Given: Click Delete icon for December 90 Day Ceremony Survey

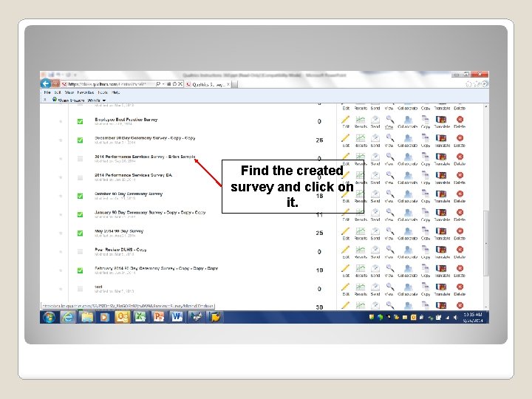Looking at the screenshot, I should coord(460,138).
